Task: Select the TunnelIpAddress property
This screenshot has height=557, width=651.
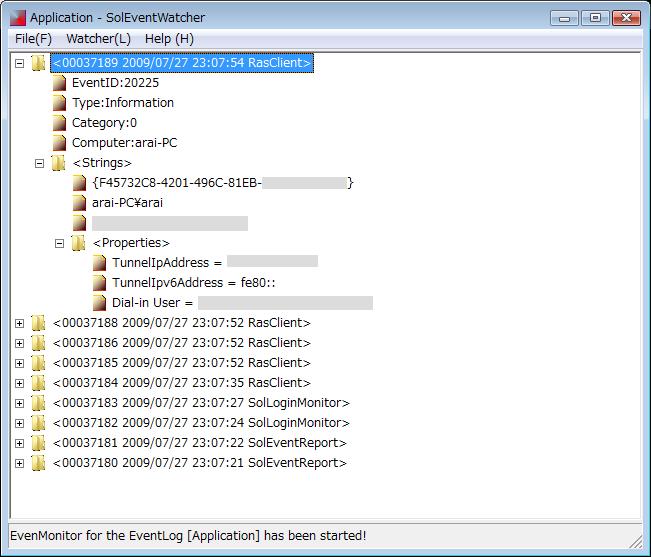Action: point(215,263)
